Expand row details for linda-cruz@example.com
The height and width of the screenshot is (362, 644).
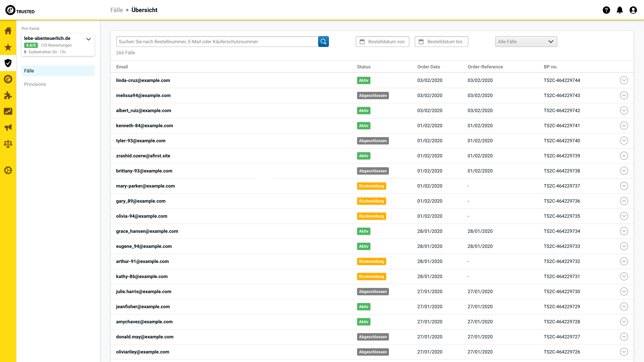(x=624, y=80)
